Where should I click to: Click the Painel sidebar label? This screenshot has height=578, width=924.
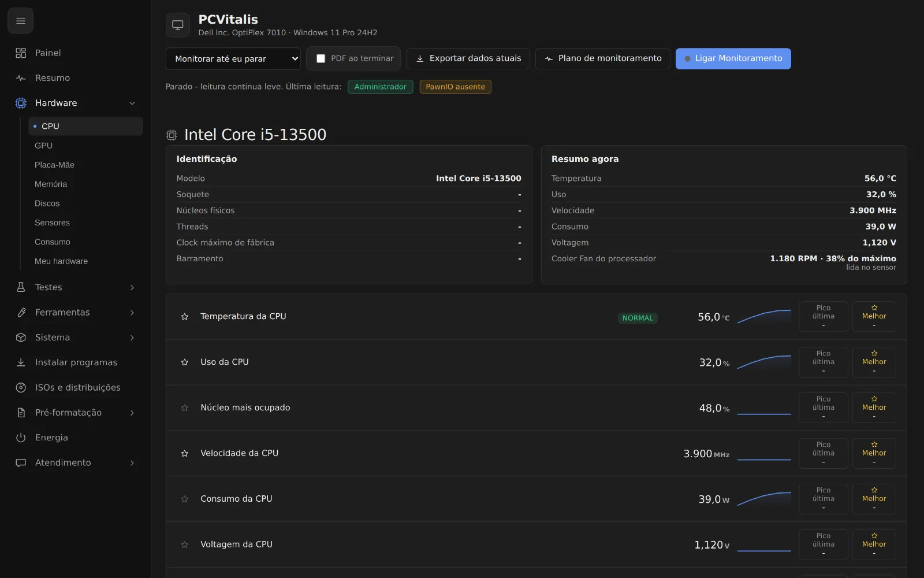coord(48,53)
